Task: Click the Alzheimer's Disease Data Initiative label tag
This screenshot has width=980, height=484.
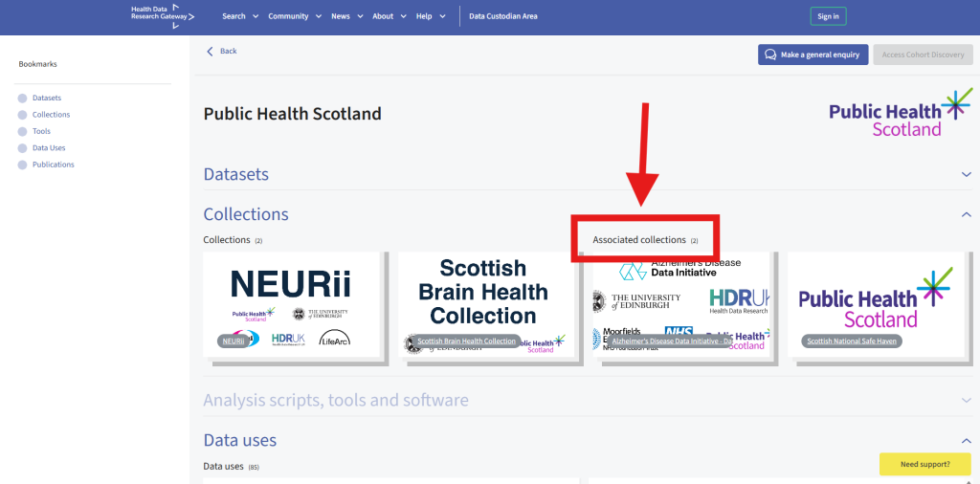Action: click(x=671, y=341)
